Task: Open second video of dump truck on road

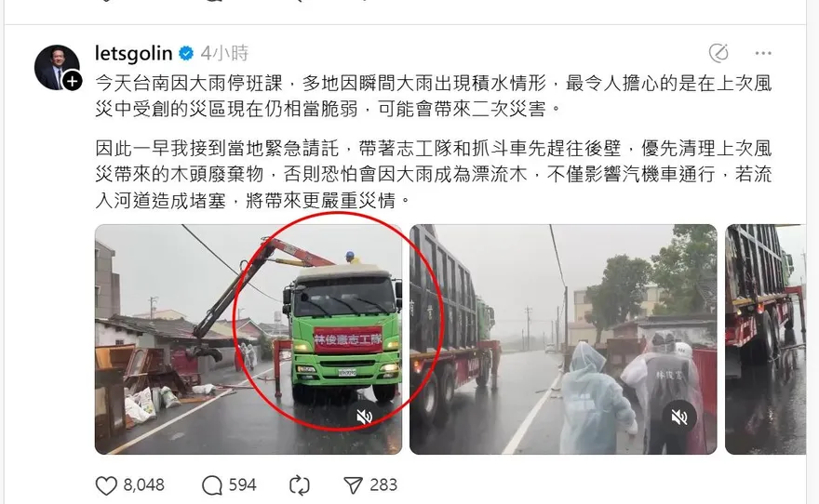Action: tap(563, 339)
